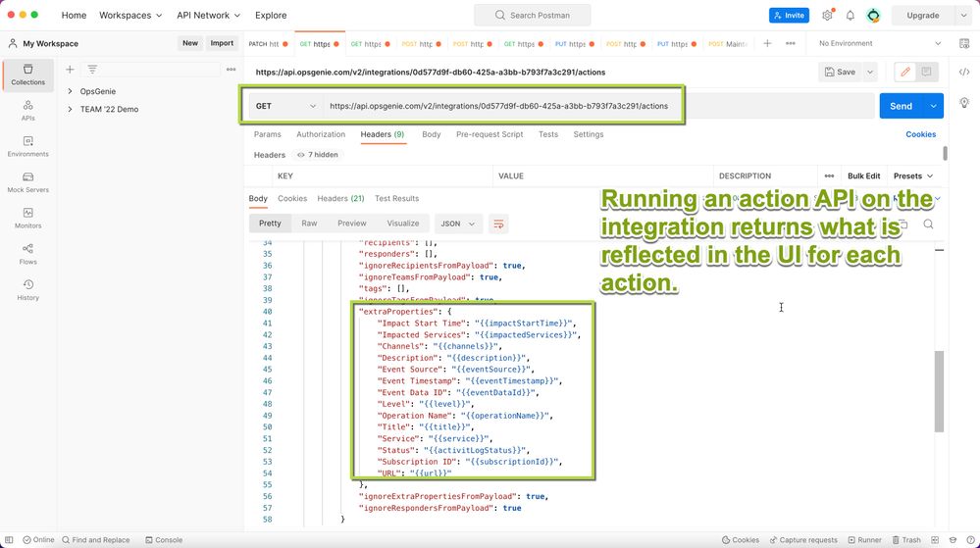Open the request info lightbulb icon
The height and width of the screenshot is (548, 980).
(964, 103)
